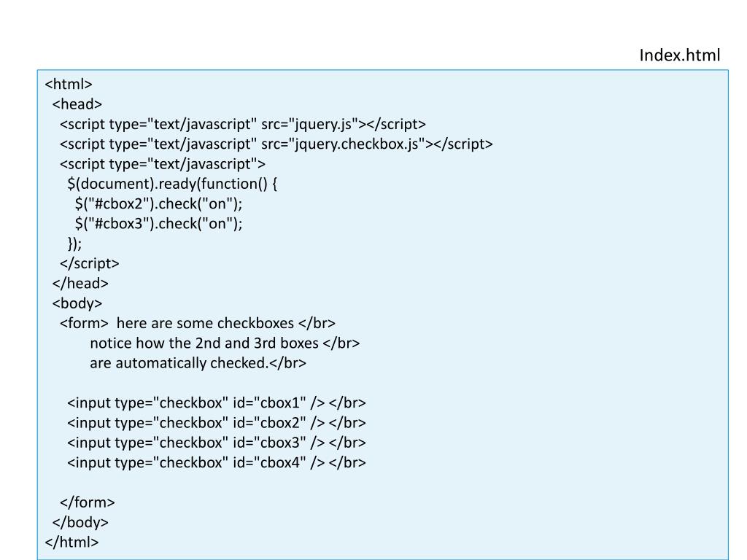Click the closing </body> tag line

click(x=80, y=523)
